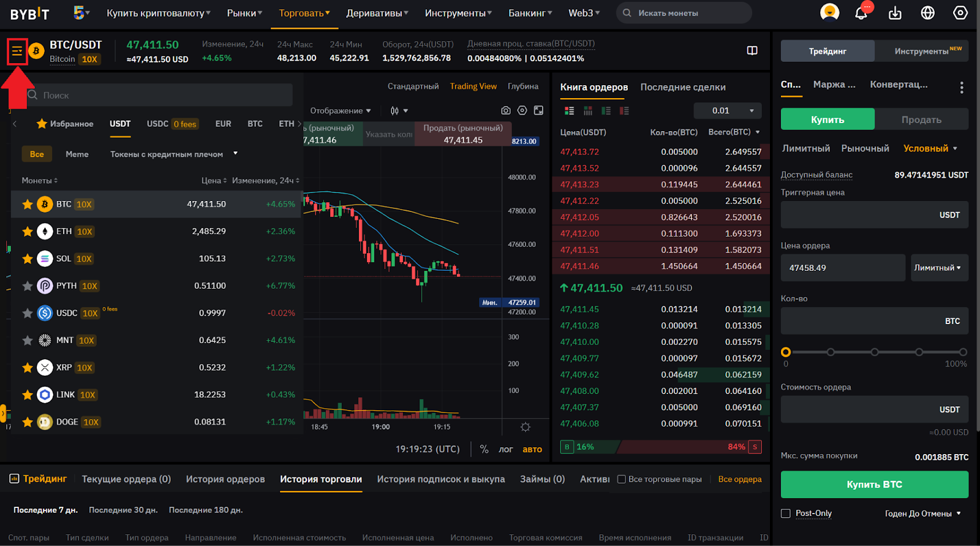Open the layout book icon
The height and width of the screenshot is (546, 980).
click(752, 51)
